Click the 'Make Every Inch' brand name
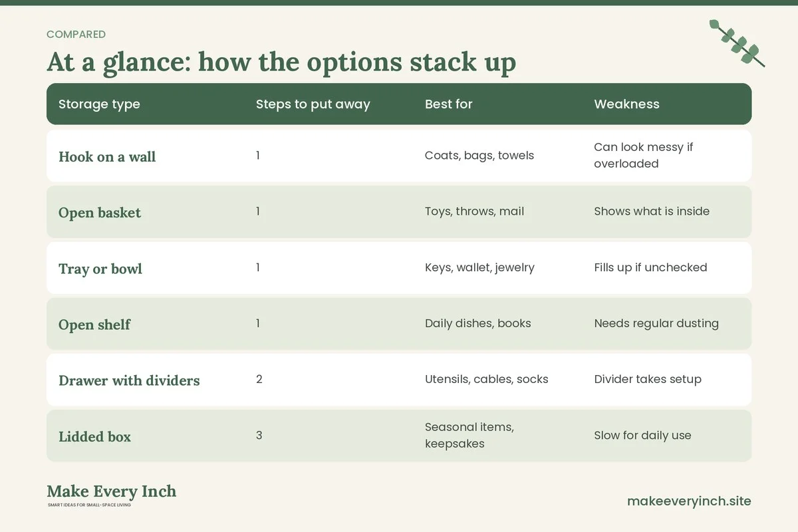The height and width of the screenshot is (532, 798). pyautogui.click(x=112, y=491)
